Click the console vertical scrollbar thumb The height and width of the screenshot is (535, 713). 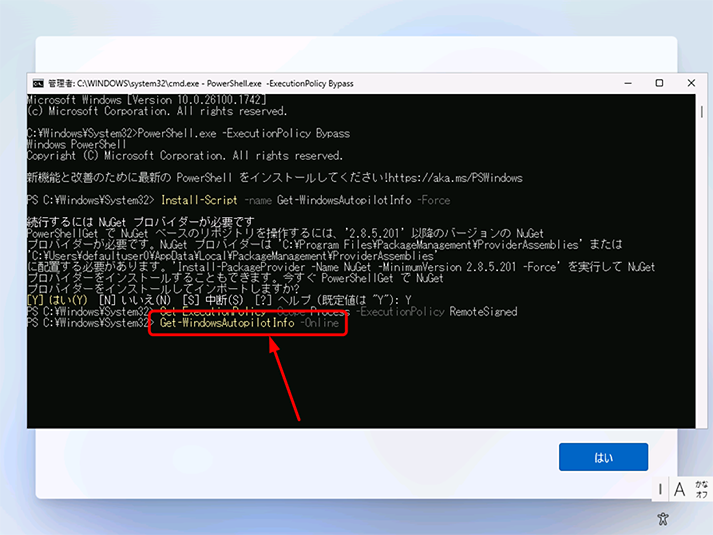coord(702,112)
